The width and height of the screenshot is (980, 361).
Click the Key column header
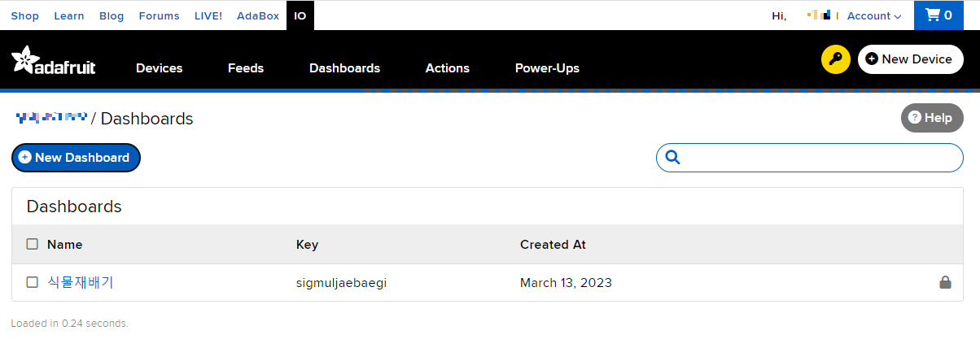tap(307, 244)
